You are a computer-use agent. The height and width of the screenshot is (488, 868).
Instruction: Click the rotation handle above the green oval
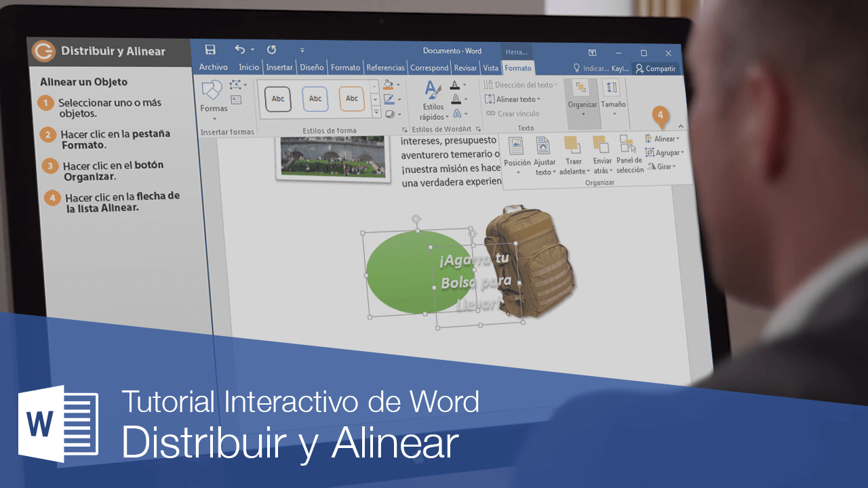pos(417,220)
